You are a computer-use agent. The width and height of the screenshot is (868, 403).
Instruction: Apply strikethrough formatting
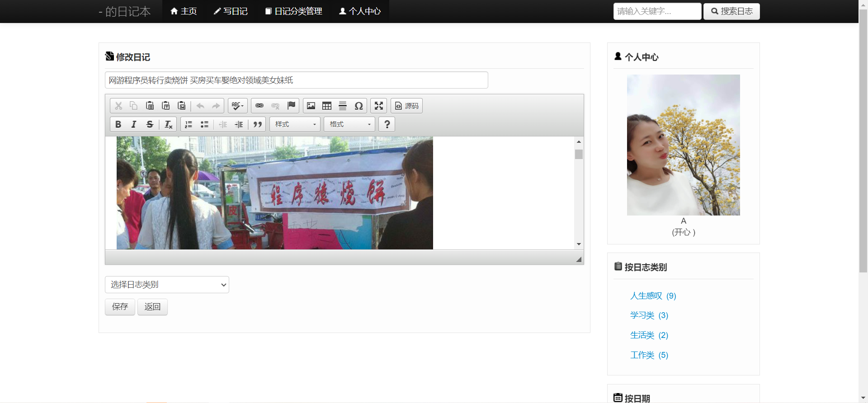point(150,124)
